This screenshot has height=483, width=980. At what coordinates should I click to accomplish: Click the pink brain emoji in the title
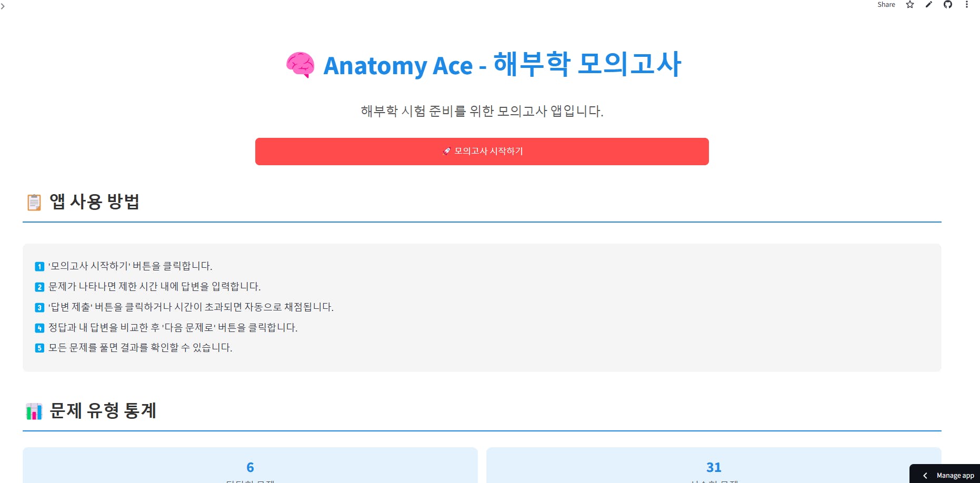pos(301,65)
